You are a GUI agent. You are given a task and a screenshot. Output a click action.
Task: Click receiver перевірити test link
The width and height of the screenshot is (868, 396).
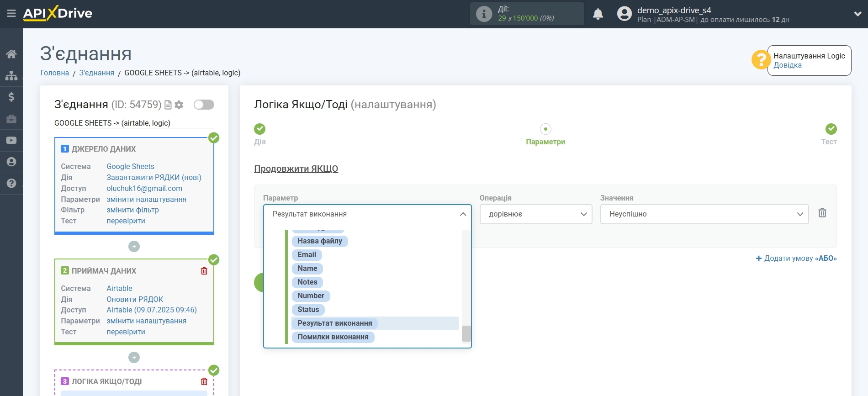tap(126, 332)
